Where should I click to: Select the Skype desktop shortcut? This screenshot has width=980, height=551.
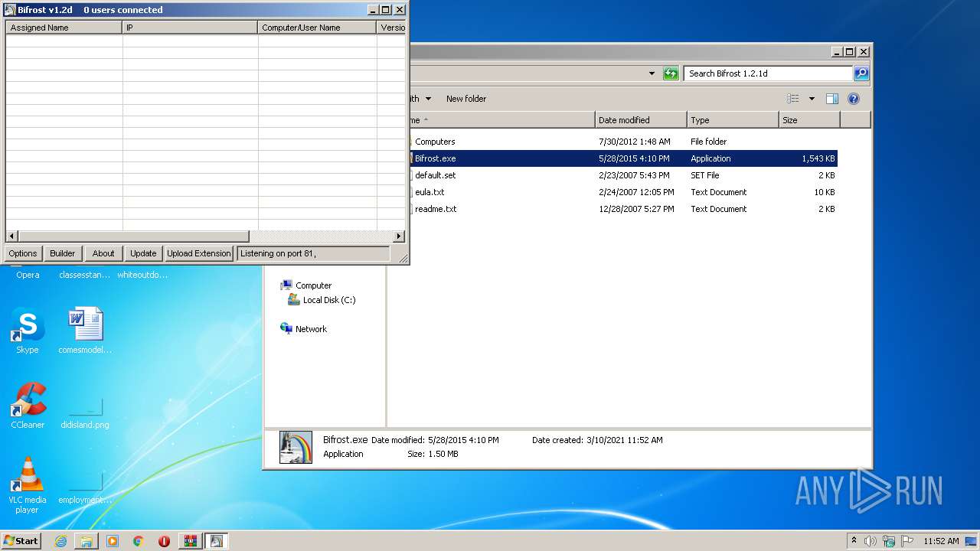click(28, 331)
